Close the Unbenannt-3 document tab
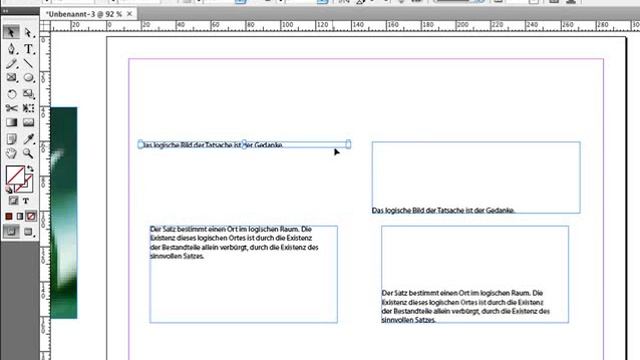The width and height of the screenshot is (640, 360). (129, 14)
